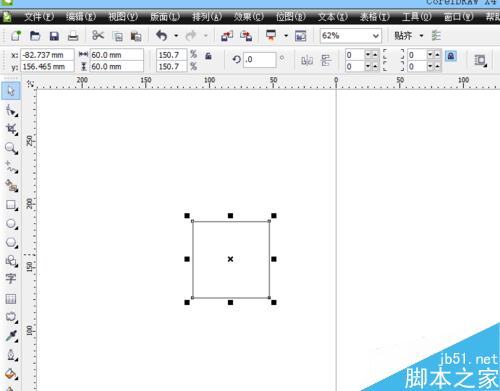Open the 文件(F) menu

pos(39,16)
